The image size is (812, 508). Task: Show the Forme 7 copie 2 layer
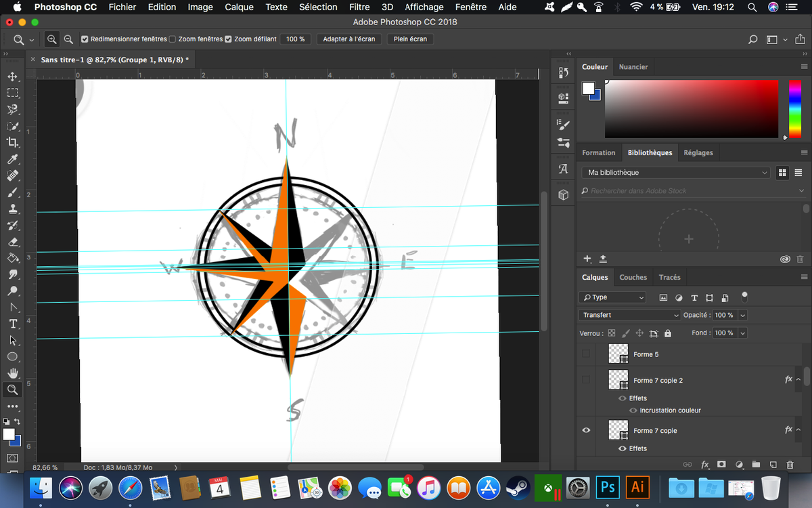(x=586, y=379)
